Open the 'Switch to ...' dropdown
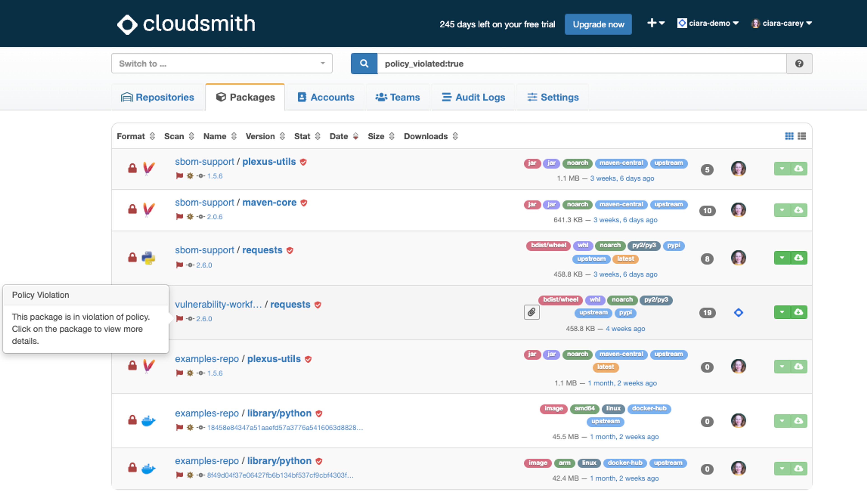 [221, 63]
